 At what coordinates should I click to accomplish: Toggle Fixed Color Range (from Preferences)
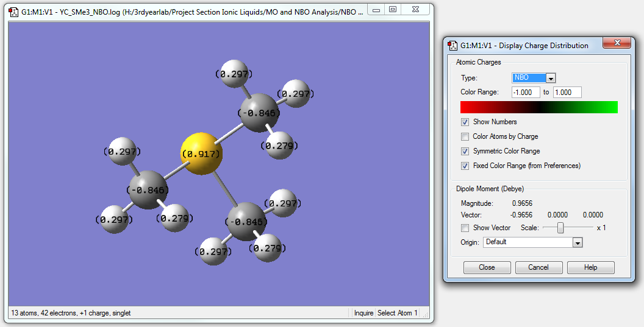click(x=465, y=166)
